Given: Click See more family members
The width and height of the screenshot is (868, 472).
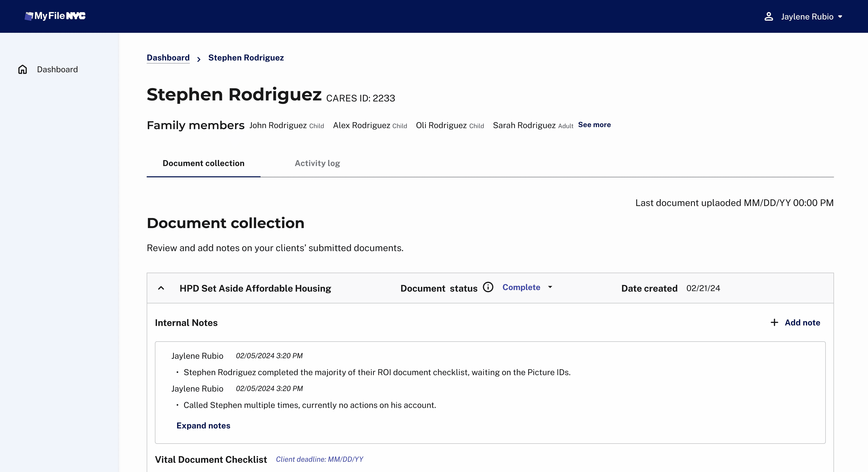Looking at the screenshot, I should (594, 125).
